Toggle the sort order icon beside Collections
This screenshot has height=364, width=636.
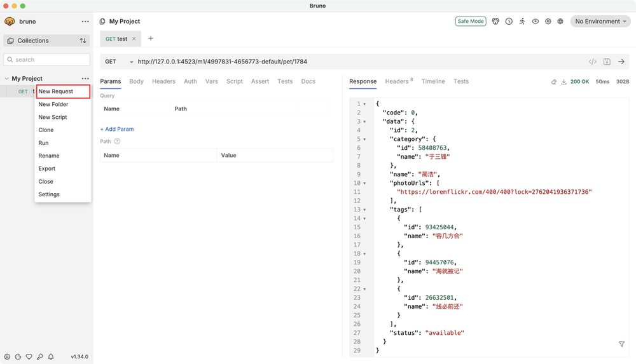tap(83, 41)
